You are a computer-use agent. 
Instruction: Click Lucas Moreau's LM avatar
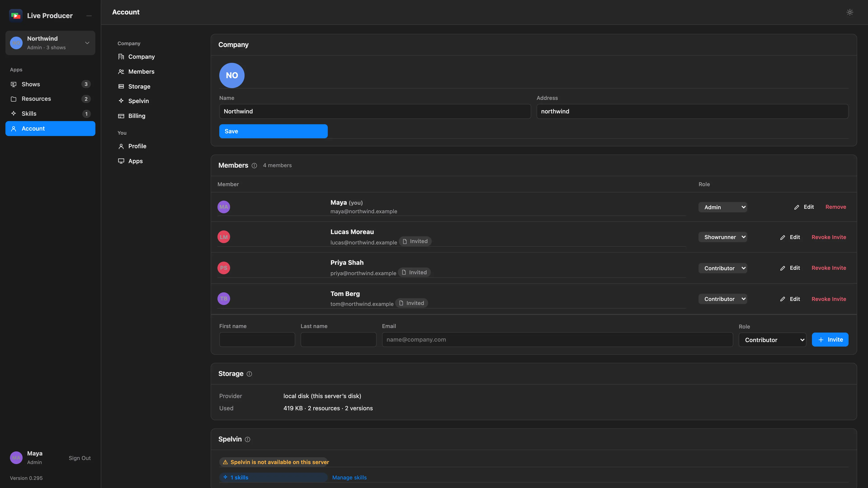point(224,237)
